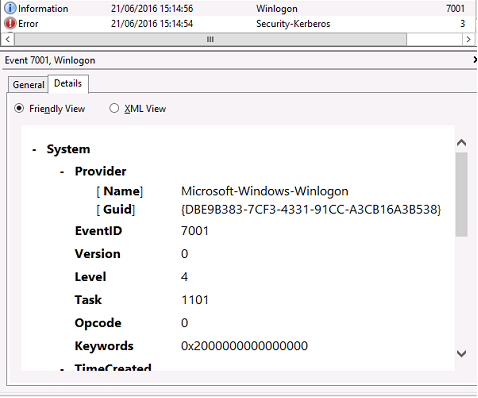Open the Details tab
Screen dimensions: 478x398
pyautogui.click(x=68, y=83)
